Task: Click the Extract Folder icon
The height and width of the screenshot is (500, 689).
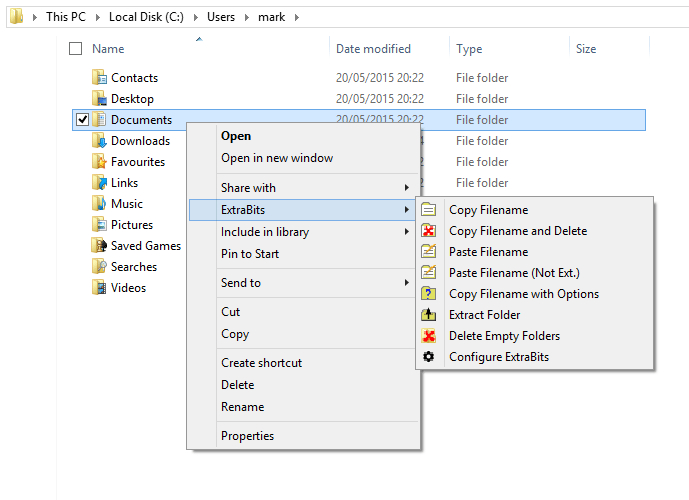Action: click(429, 315)
